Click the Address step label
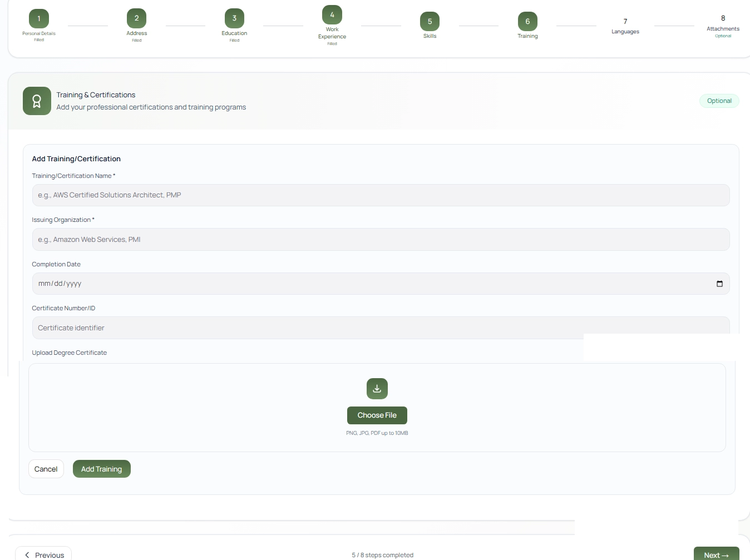750x560 pixels. pyautogui.click(x=136, y=33)
